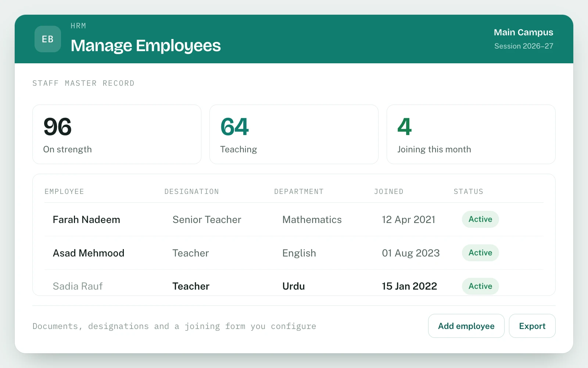Open the 96 On strength card
Image resolution: width=588 pixels, height=368 pixels.
coord(117,134)
